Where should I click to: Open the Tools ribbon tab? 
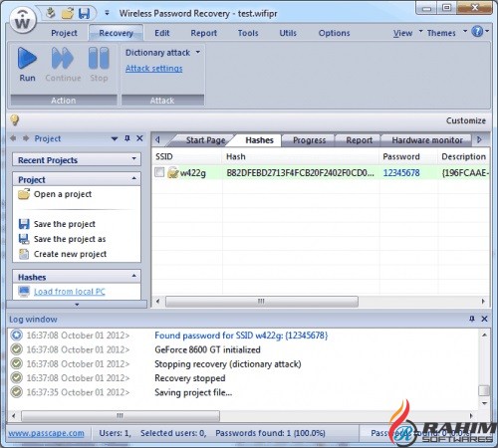click(248, 33)
